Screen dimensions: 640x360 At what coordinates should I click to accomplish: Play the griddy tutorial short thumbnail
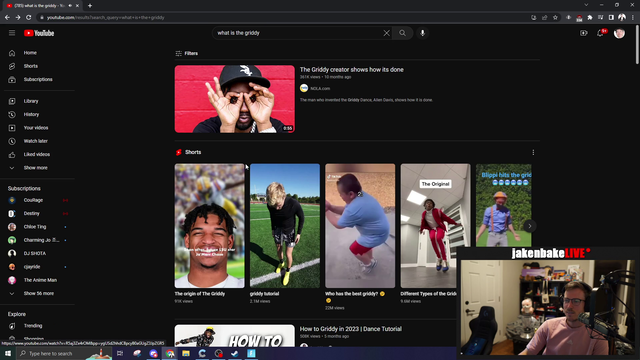pos(285,226)
